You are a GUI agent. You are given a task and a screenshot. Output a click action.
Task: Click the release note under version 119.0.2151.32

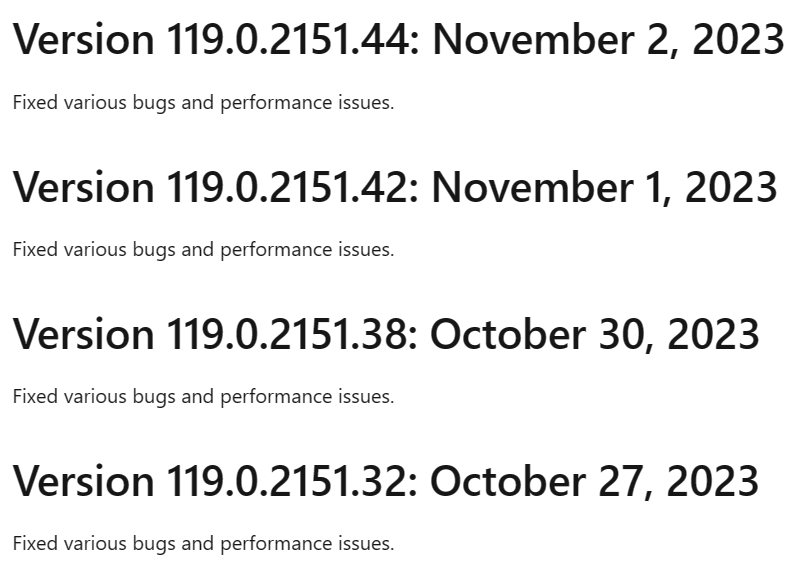(x=203, y=544)
